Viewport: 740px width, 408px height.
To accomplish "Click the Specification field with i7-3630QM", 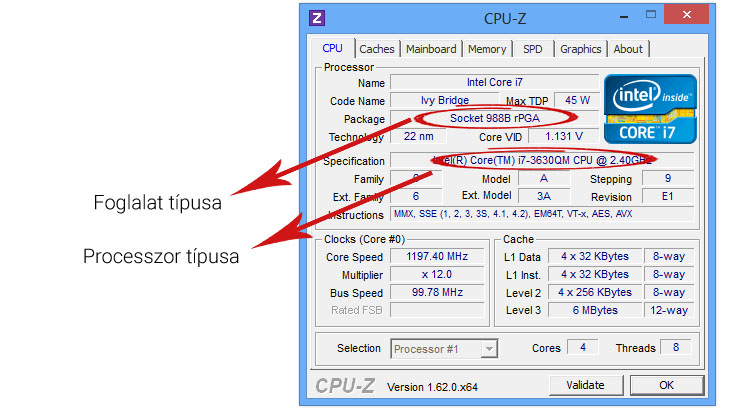I will coord(541,161).
